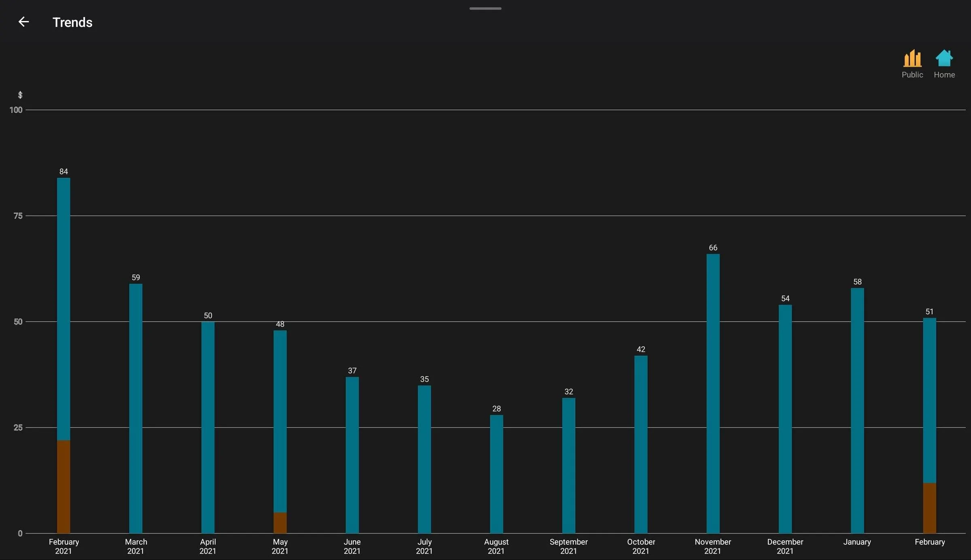This screenshot has height=560, width=971.
Task: Click the 48 value label
Action: point(280,324)
